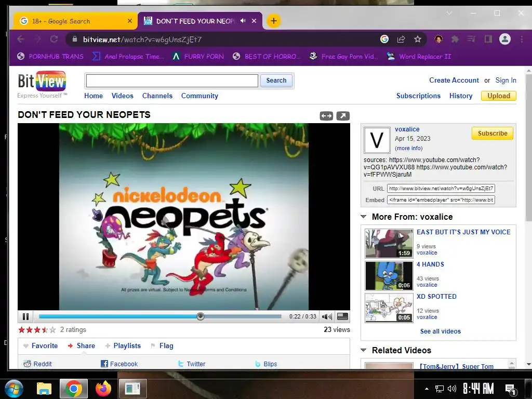The width and height of the screenshot is (532, 399).
Task: Select the Embed code field
Action: [441, 200]
